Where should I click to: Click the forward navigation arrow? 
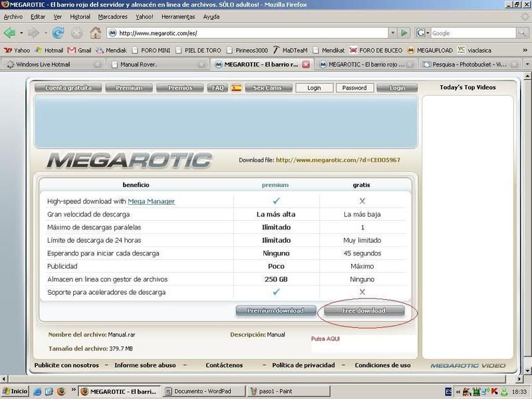coord(33,33)
